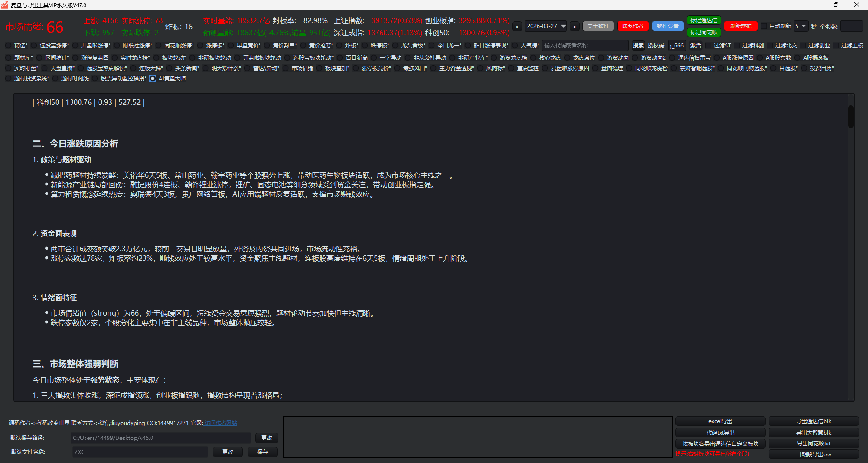Screen dimensions: 868x463
Task: Click the app logo in the title bar
Action: click(x=5, y=5)
